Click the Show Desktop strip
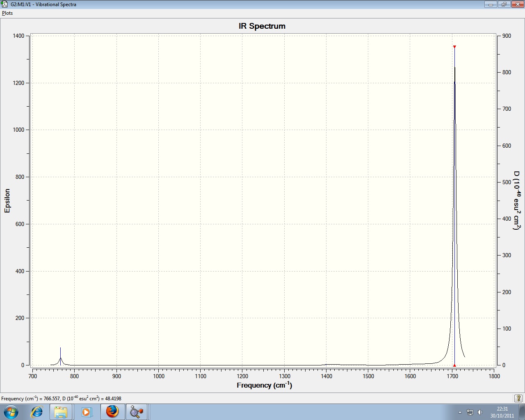525x420 pixels. 522,411
